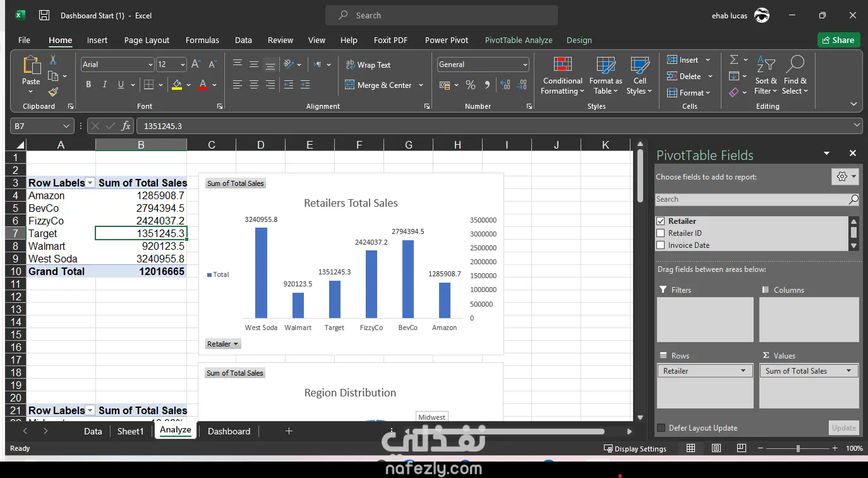Apply Percent Style number format
This screenshot has height=478, width=868.
(x=471, y=85)
